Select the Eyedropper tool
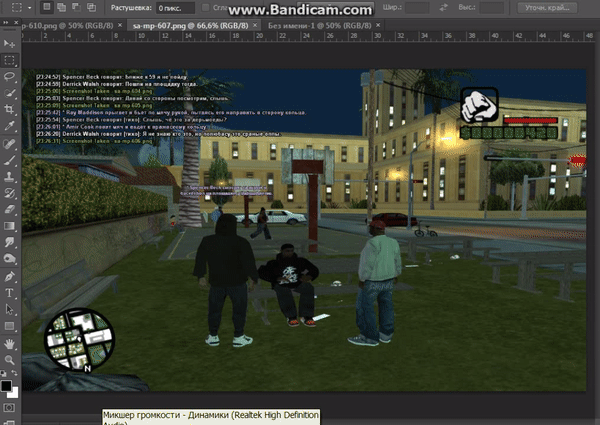This screenshot has height=425, width=600. (10, 126)
